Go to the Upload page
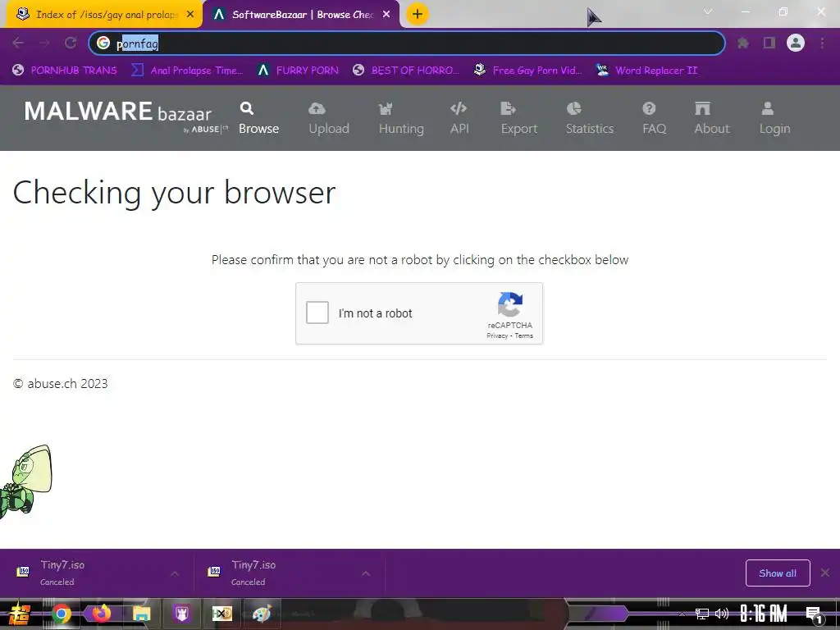This screenshot has height=630, width=840. click(329, 118)
